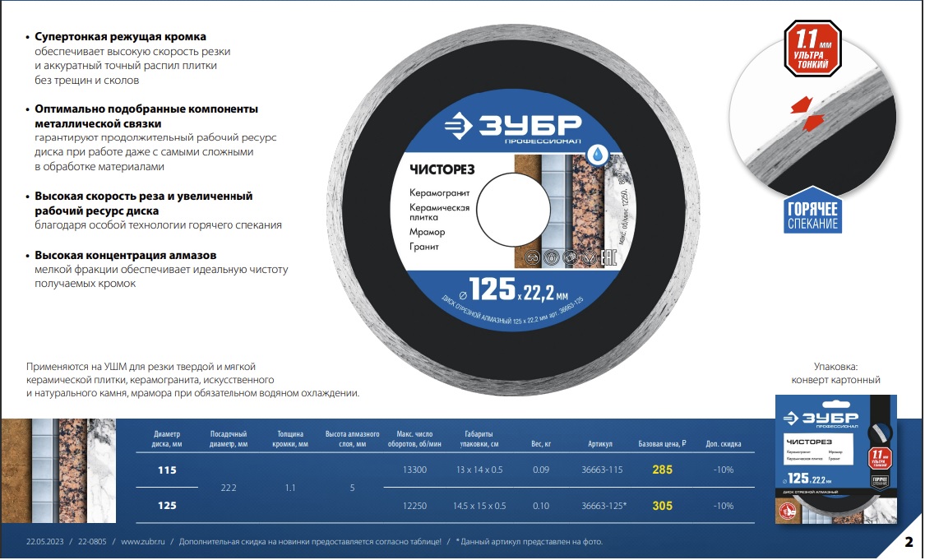Click the diamond layer height value 5

click(352, 488)
